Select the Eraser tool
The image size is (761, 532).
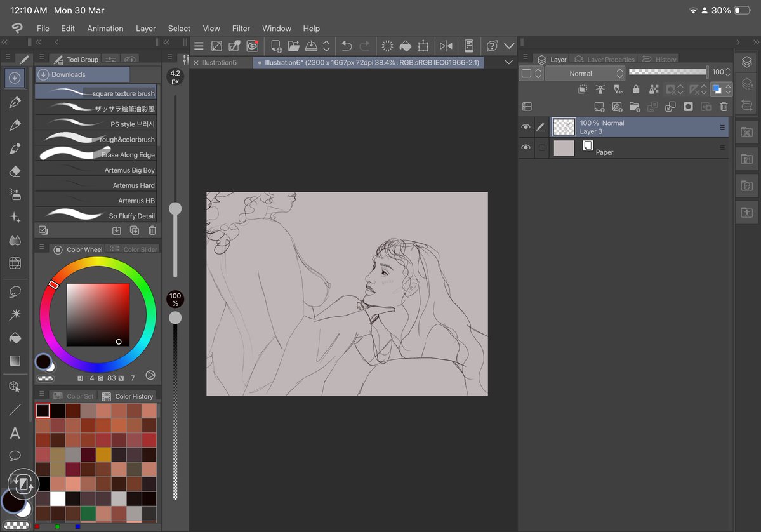pos(15,171)
